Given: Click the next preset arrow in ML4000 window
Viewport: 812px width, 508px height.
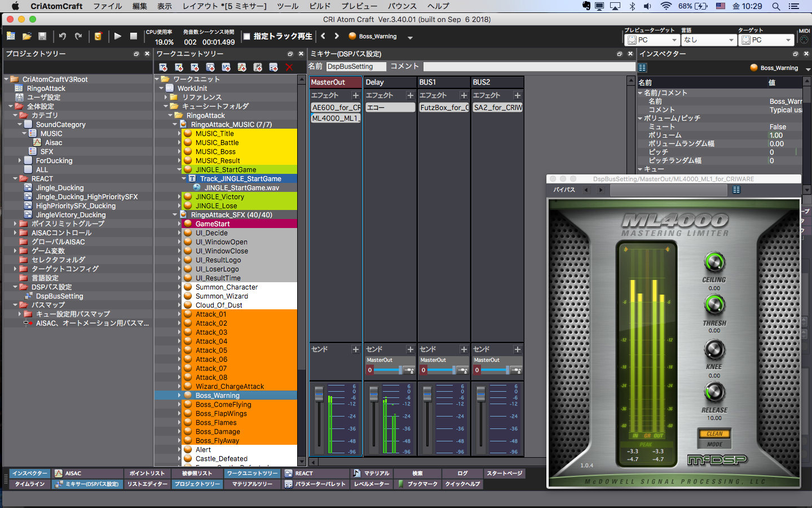Looking at the screenshot, I should [x=601, y=190].
